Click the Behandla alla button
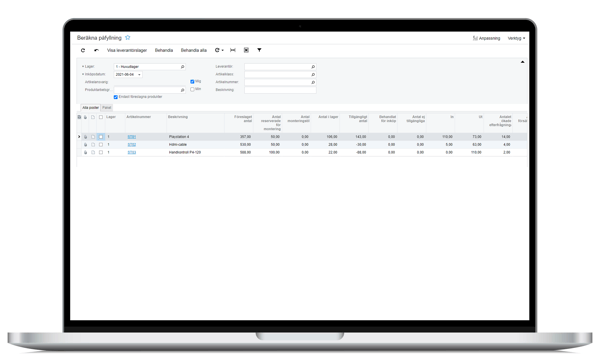The height and width of the screenshot is (360, 600). 194,50
